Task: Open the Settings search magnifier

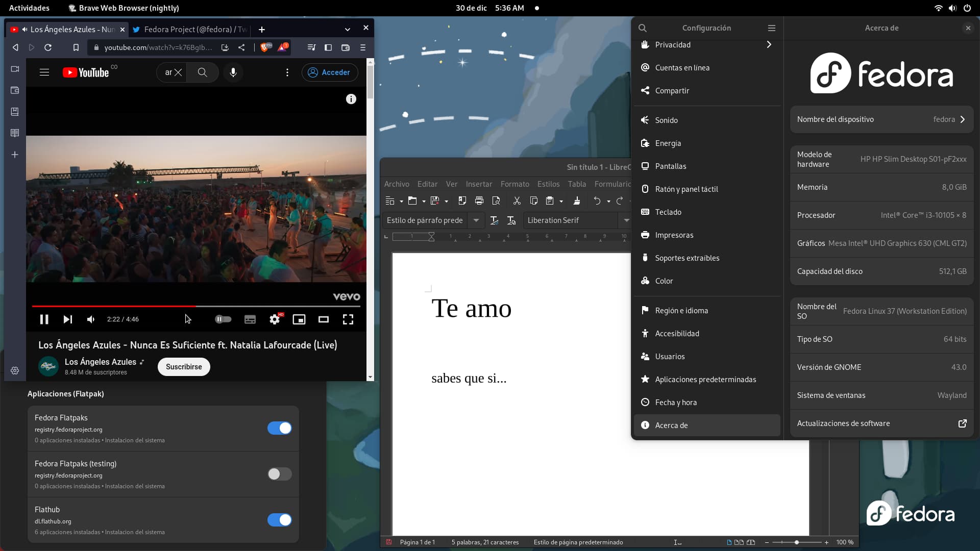Action: tap(643, 28)
